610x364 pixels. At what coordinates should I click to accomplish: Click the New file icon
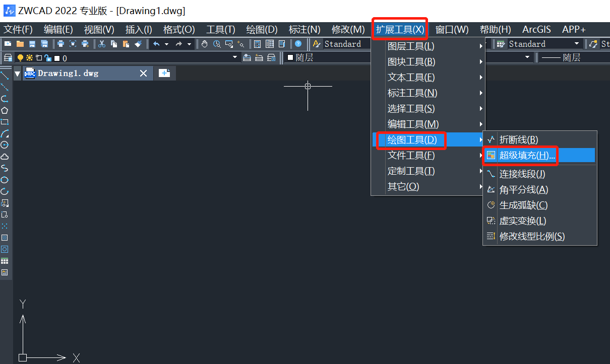point(8,44)
